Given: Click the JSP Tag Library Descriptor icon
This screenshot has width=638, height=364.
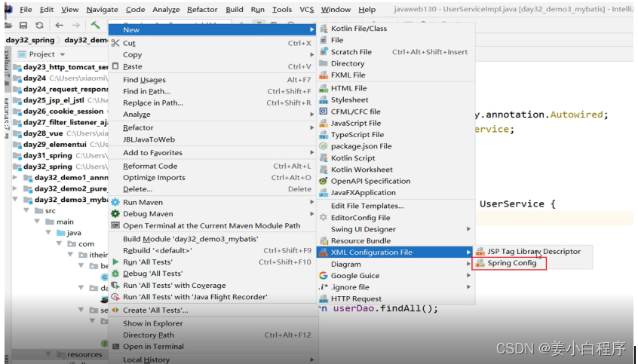Looking at the screenshot, I should coord(480,252).
